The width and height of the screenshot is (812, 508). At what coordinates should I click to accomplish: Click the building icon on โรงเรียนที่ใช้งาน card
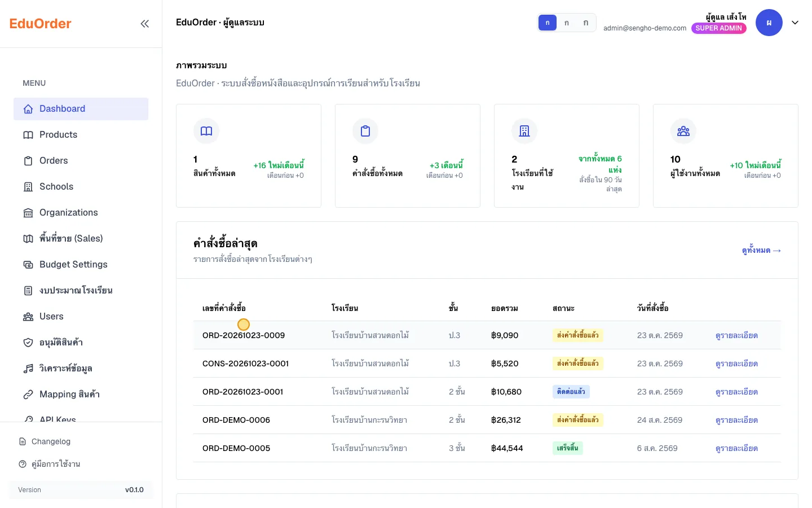524,131
